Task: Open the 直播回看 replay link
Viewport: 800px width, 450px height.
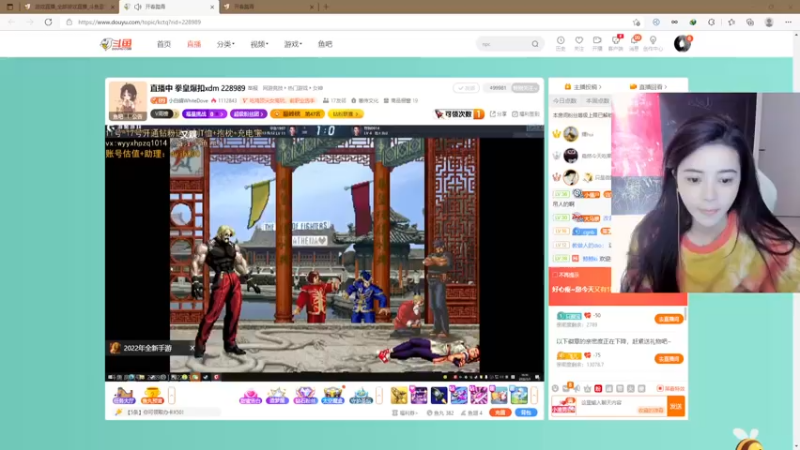Action: pos(648,87)
